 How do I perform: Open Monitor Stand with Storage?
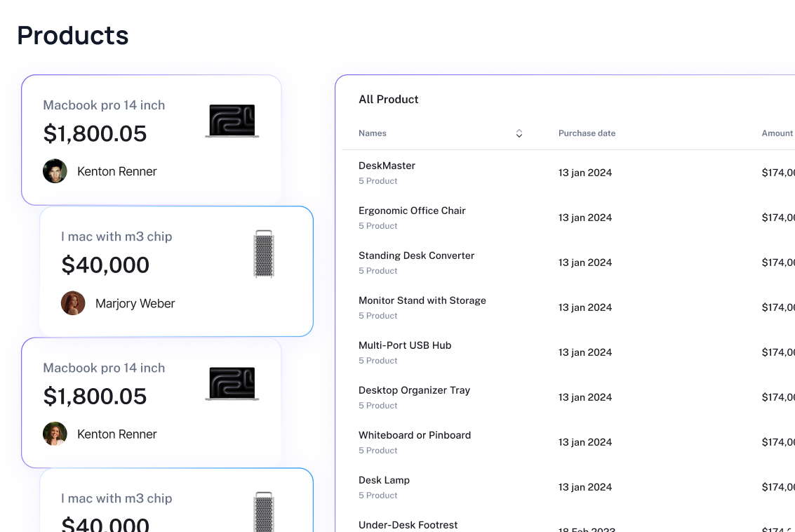coord(422,300)
